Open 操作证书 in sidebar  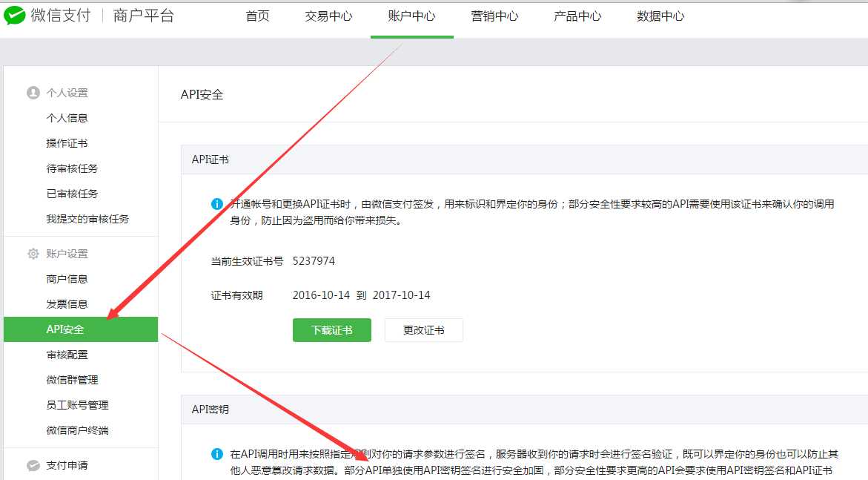coord(67,143)
